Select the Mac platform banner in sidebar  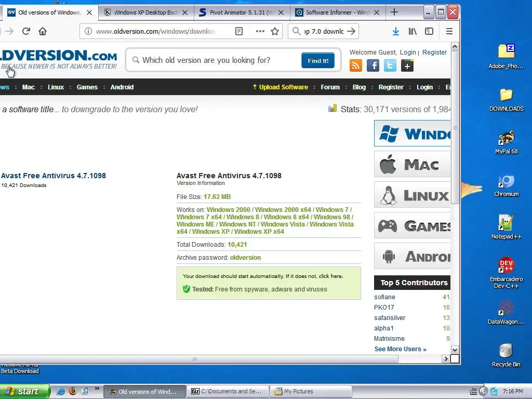[x=412, y=164]
